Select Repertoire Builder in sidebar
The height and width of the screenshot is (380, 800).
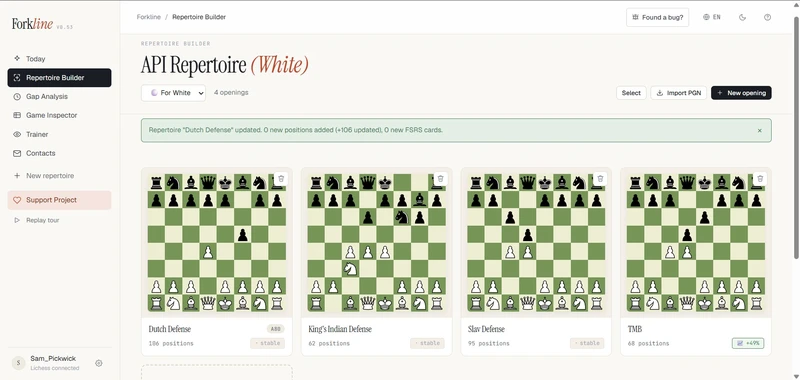[59, 78]
